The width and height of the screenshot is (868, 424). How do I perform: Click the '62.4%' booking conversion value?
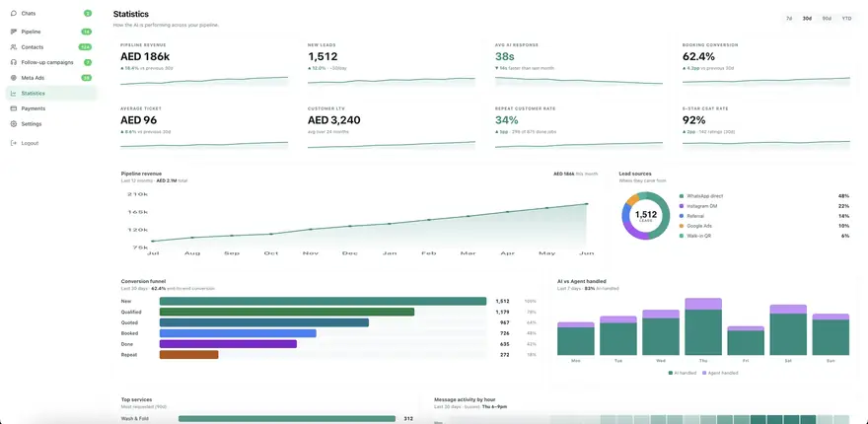[698, 56]
